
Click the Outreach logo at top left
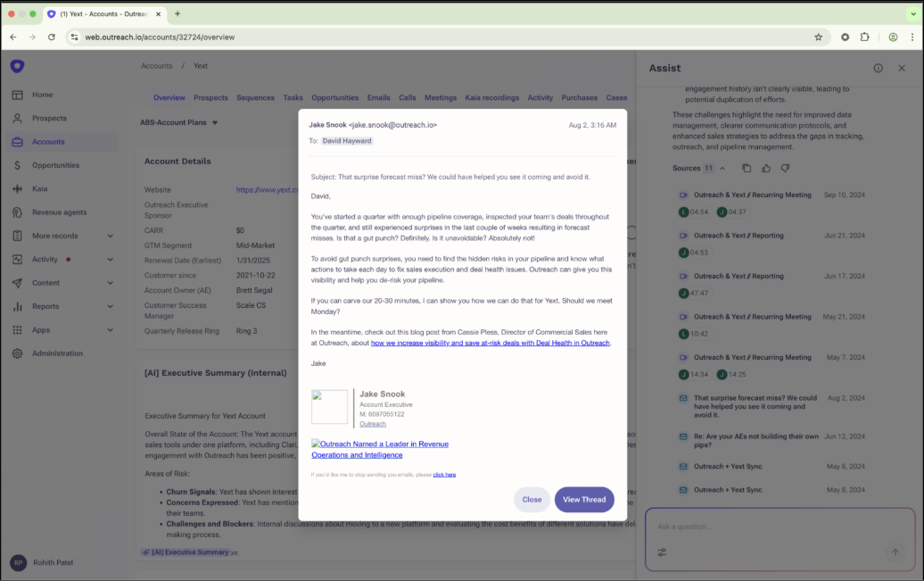(17, 66)
